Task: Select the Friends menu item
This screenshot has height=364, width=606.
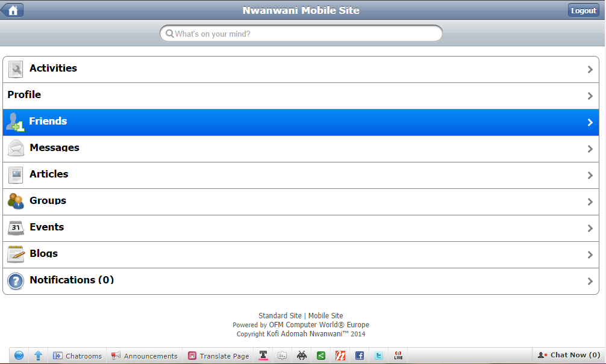Action: (x=301, y=122)
